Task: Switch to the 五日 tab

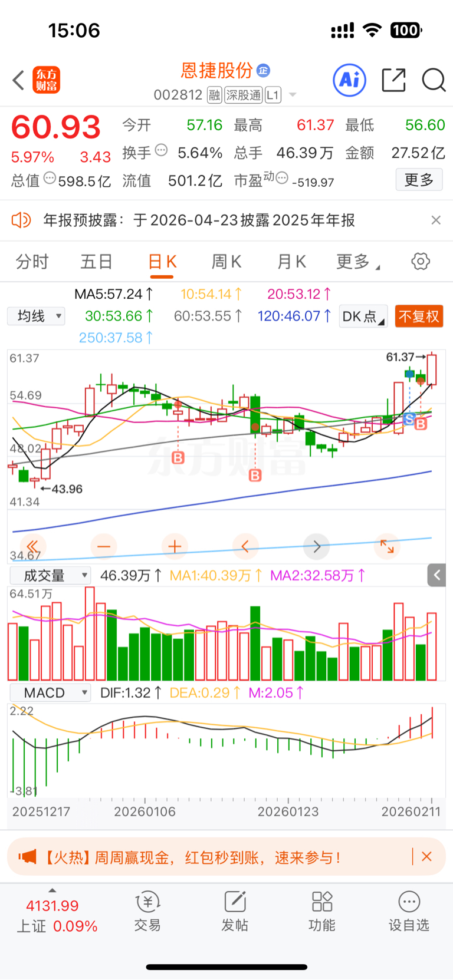Action: [x=97, y=262]
